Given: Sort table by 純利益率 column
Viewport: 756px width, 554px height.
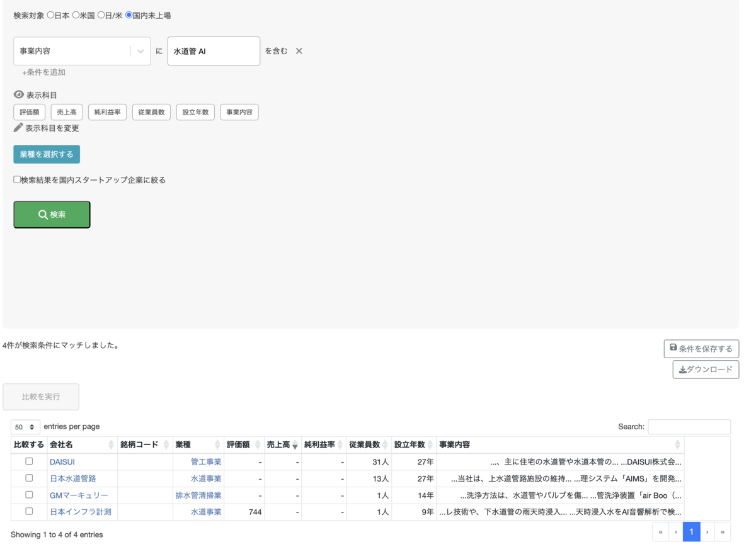Looking at the screenshot, I should click(324, 444).
